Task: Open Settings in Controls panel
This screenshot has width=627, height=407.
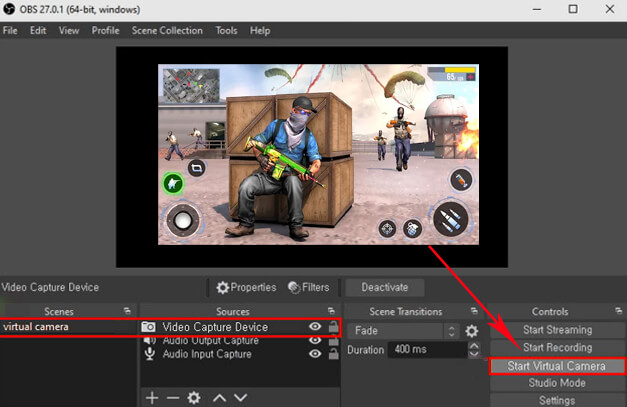Action: tap(557, 400)
